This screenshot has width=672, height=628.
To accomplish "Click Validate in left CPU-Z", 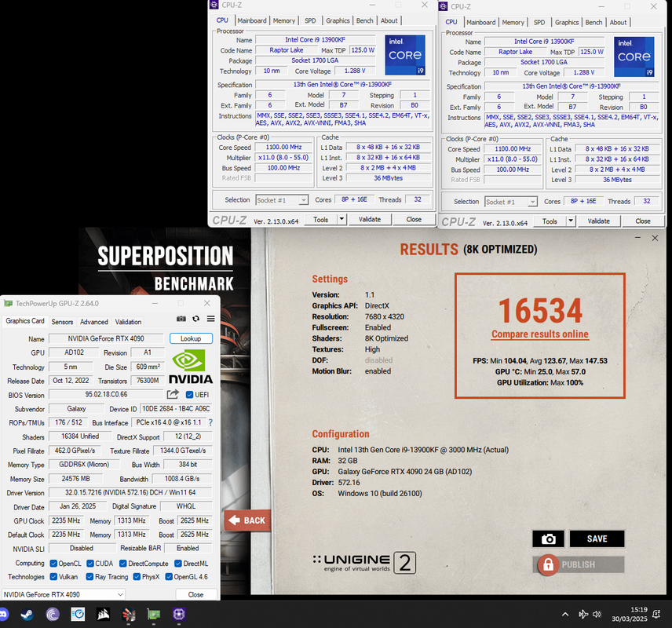I will (x=370, y=219).
